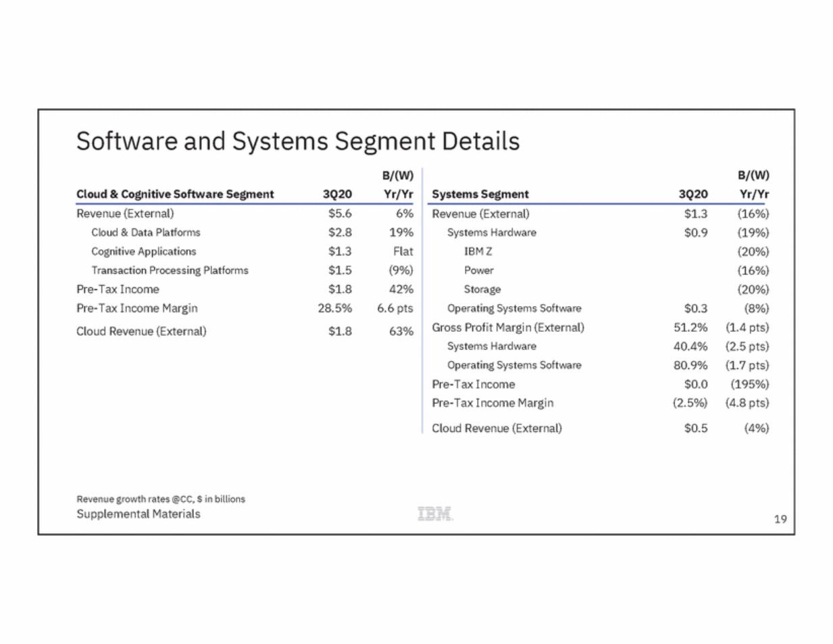
Task: Click the $5.6 software external revenue value
Action: [340, 214]
